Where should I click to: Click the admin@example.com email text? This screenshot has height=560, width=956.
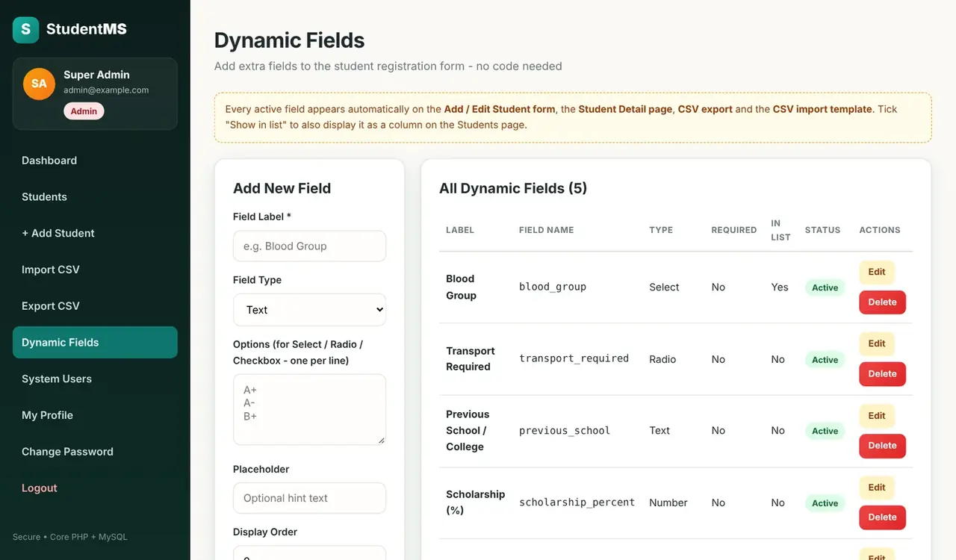coord(106,90)
